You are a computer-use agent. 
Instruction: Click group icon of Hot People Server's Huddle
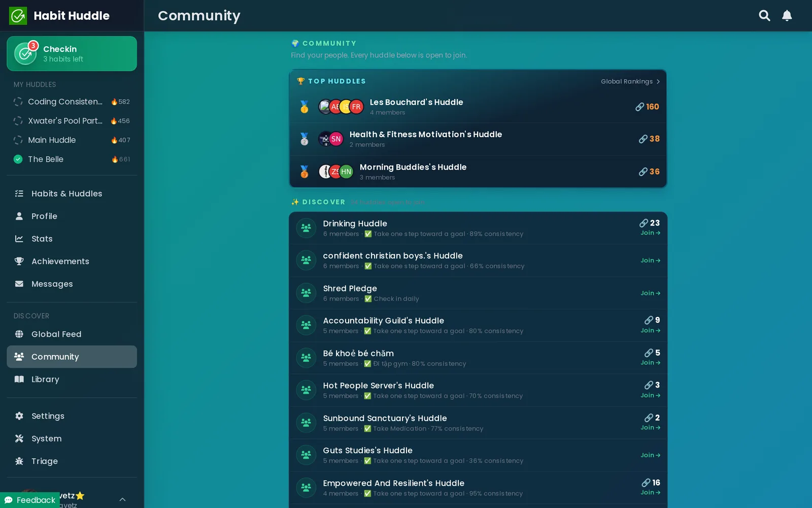point(306,390)
